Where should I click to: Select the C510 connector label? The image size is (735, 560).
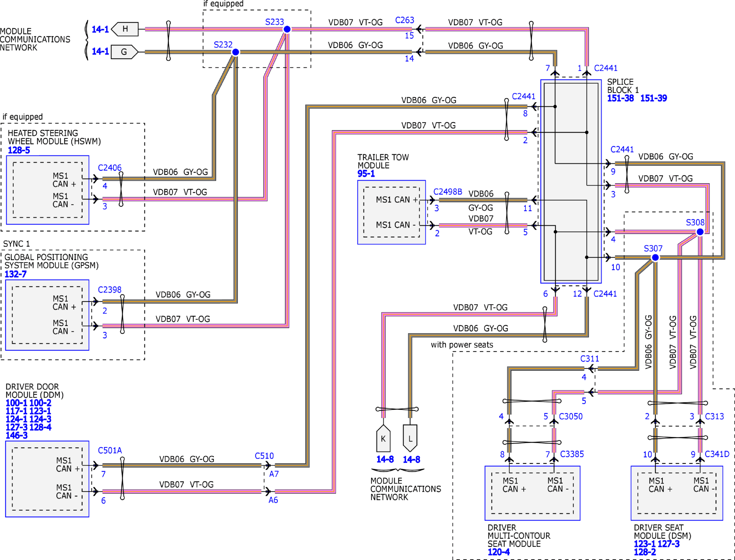pos(264,456)
